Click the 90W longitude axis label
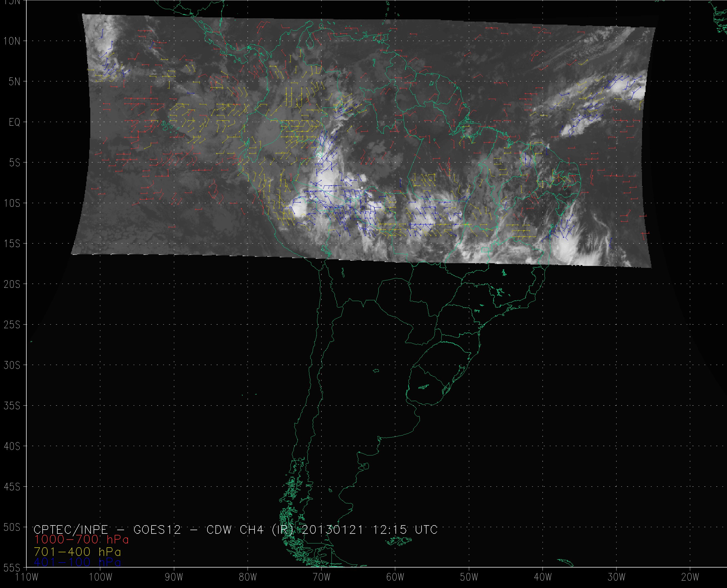The width and height of the screenshot is (727, 588). (174, 577)
